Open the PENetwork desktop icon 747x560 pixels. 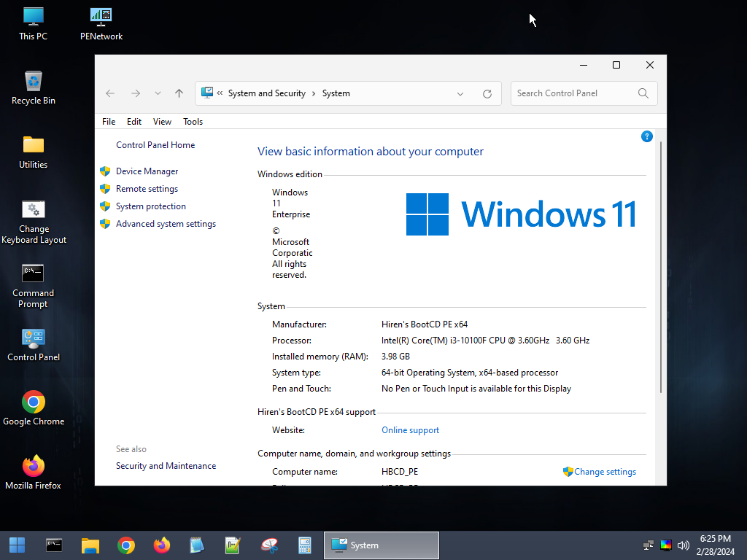point(100,16)
